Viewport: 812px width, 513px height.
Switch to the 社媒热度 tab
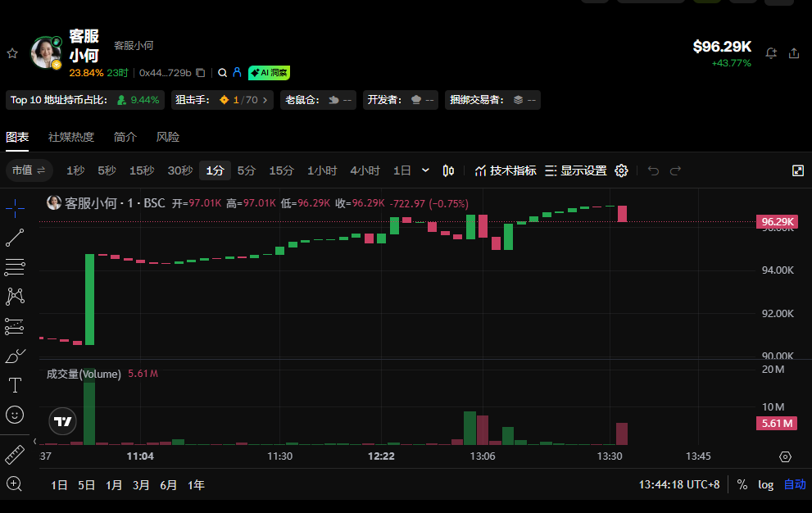(71, 137)
